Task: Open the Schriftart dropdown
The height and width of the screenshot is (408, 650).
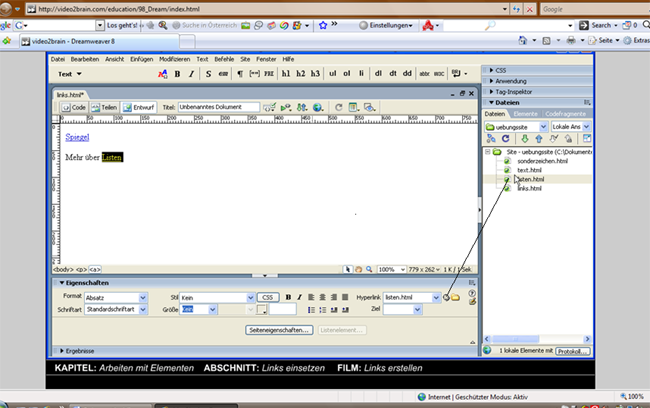Action: pyautogui.click(x=143, y=309)
